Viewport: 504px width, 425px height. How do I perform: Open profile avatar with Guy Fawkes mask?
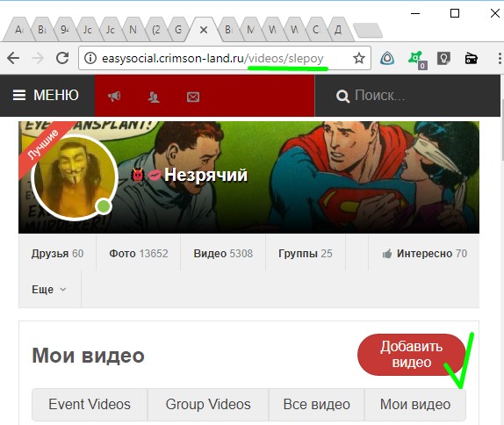point(75,176)
